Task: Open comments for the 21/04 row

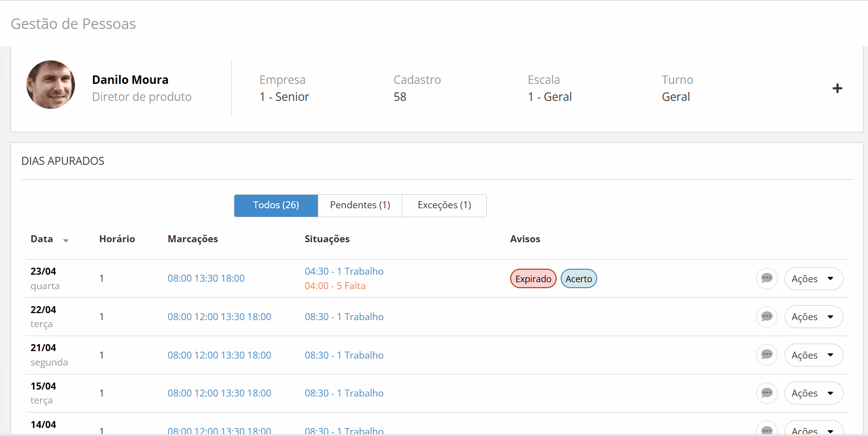Action: click(767, 355)
